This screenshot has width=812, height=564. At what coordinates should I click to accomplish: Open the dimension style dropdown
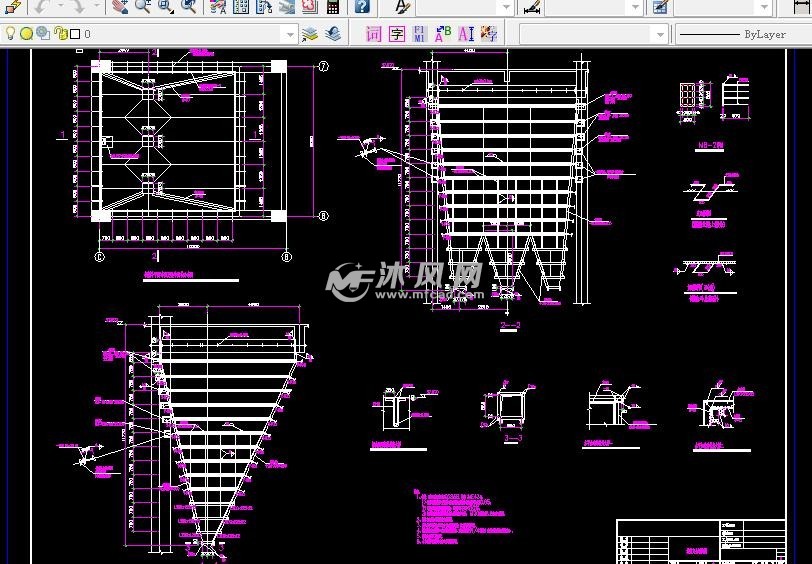(x=635, y=7)
